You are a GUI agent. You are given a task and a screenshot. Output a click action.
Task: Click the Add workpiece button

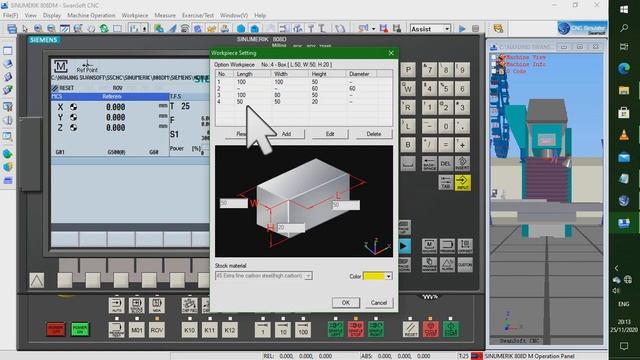click(x=286, y=134)
